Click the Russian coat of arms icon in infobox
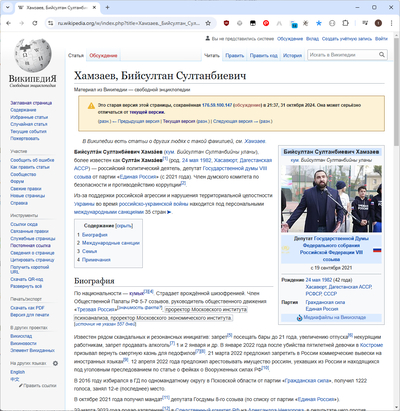 pos(286,249)
